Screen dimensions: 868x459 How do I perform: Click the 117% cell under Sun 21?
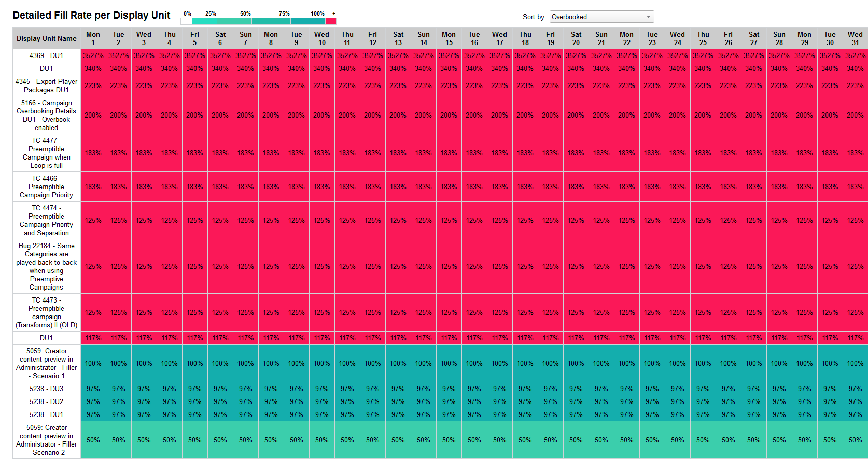(x=601, y=338)
